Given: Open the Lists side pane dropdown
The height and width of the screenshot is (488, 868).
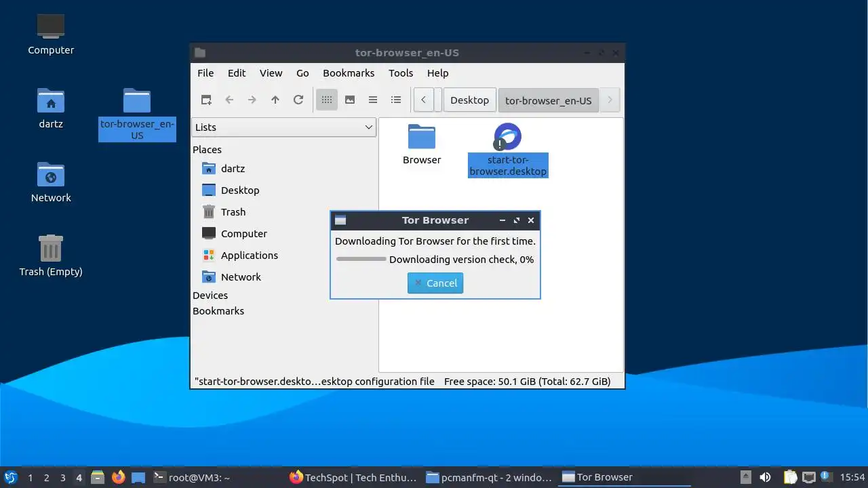Looking at the screenshot, I should tap(284, 127).
